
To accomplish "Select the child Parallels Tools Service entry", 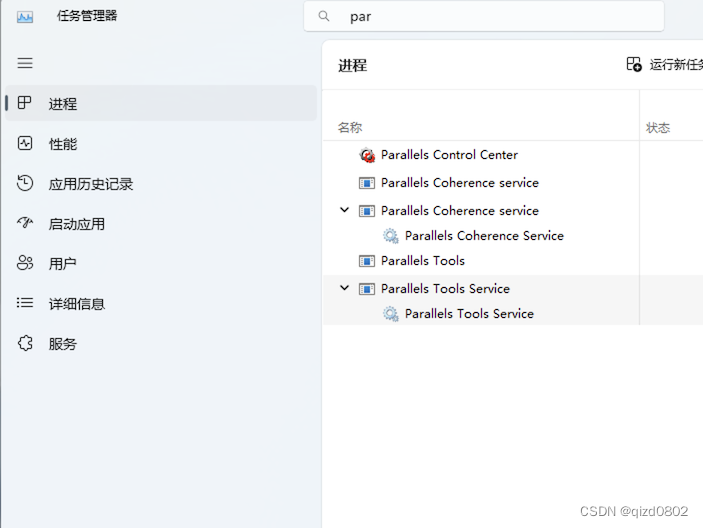I will (x=481, y=314).
